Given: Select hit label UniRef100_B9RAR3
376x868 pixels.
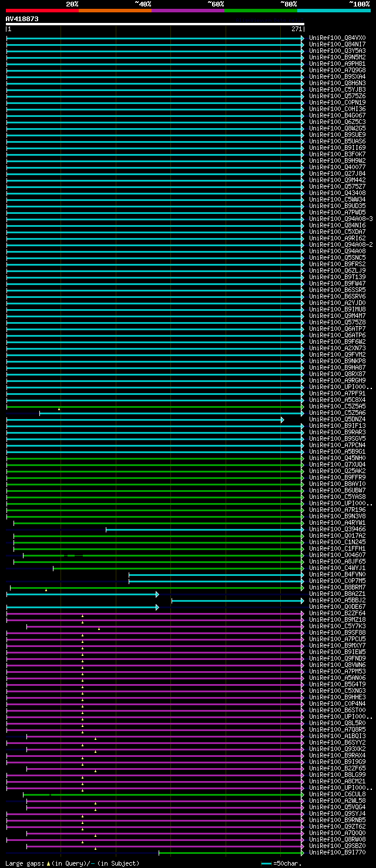Looking at the screenshot, I should [x=337, y=432].
